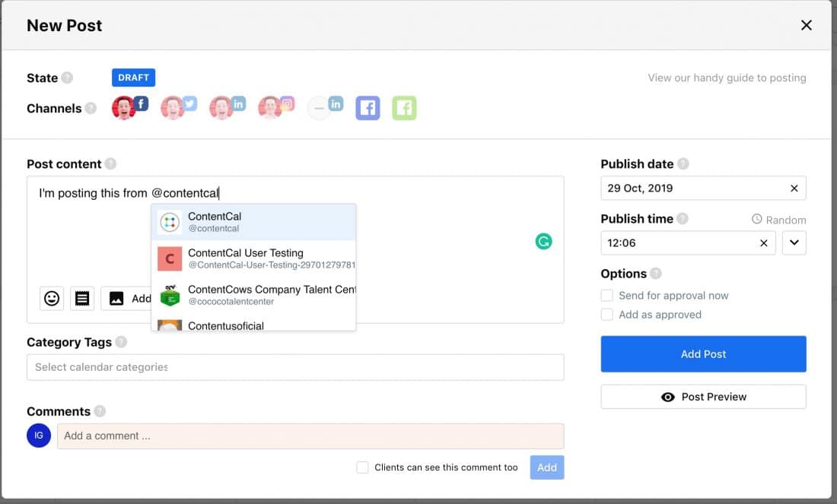Select the Twitter profile channel avatar
The image size is (837, 504).
click(178, 108)
